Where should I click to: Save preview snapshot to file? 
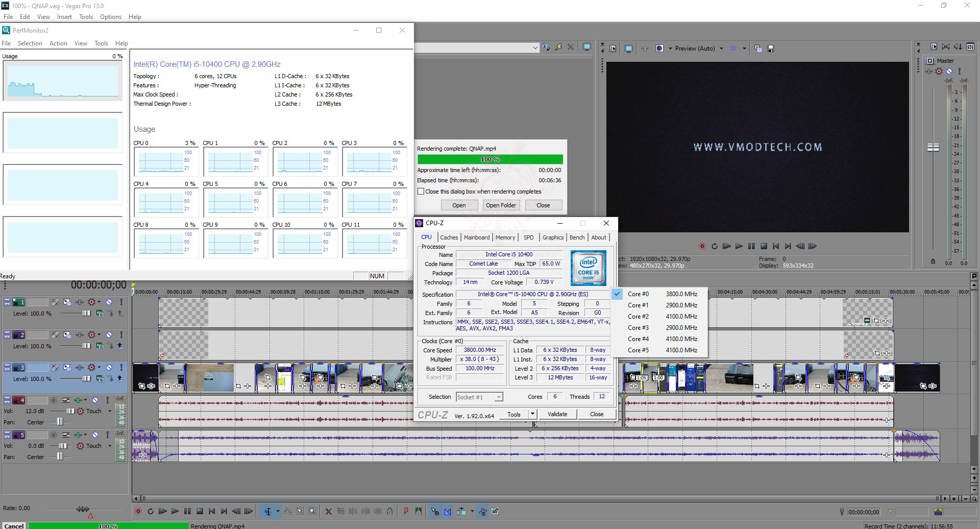pyautogui.click(x=771, y=49)
